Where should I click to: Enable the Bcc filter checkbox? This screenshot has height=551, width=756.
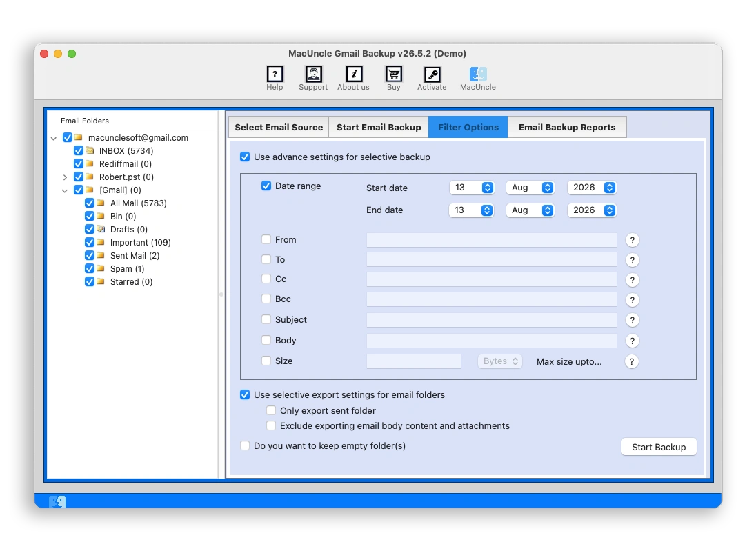pyautogui.click(x=266, y=299)
